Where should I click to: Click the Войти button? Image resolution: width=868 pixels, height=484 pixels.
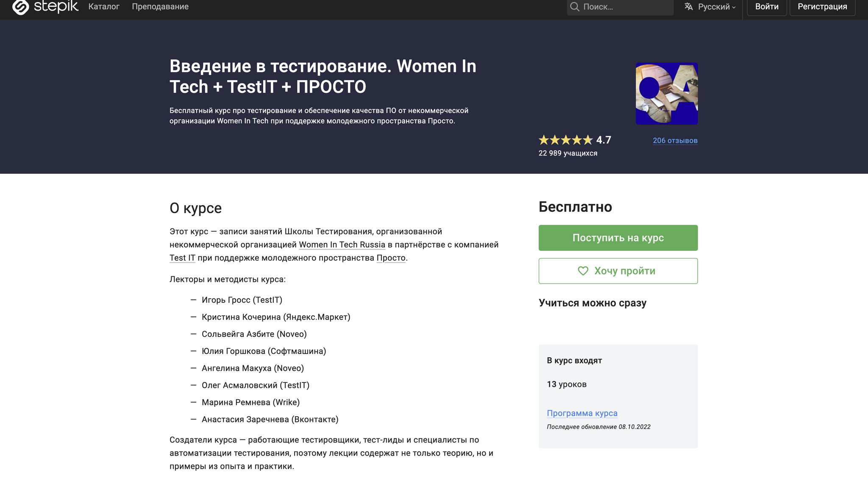click(766, 7)
